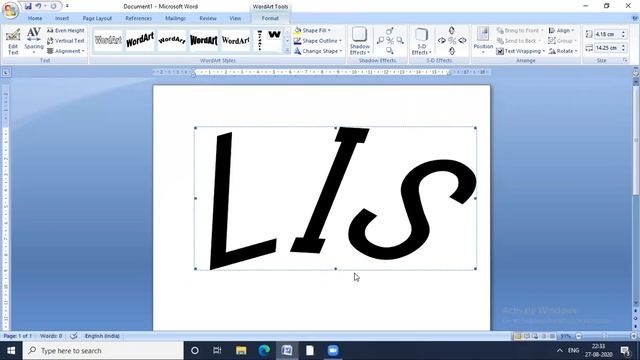Screen dimensions: 640x360
Task: Switch to the Home tab
Action: (x=35, y=18)
